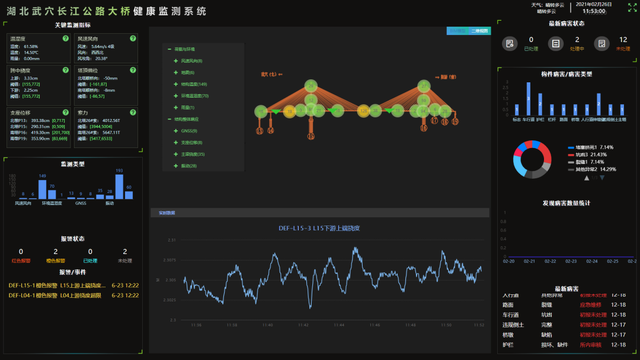Image resolution: width=640 pixels, height=360 pixels.
Task: Click the status icon on the 索力 cable force card
Action: [x=133, y=112]
